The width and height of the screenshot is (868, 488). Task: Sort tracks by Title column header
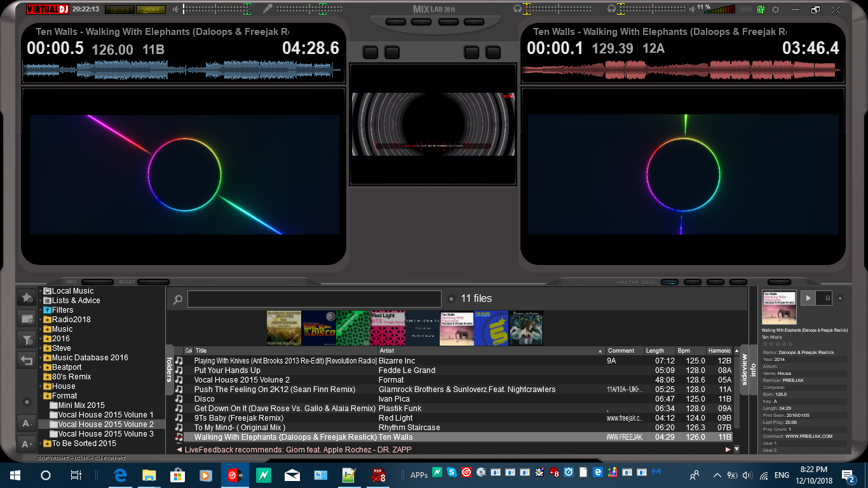(x=285, y=351)
